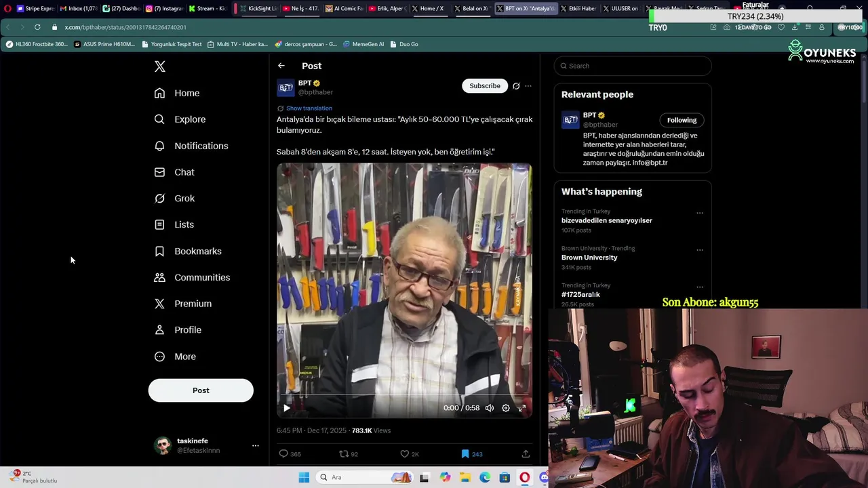The image size is (868, 488).
Task: Open the post's three-dot options menu
Action: (x=528, y=86)
